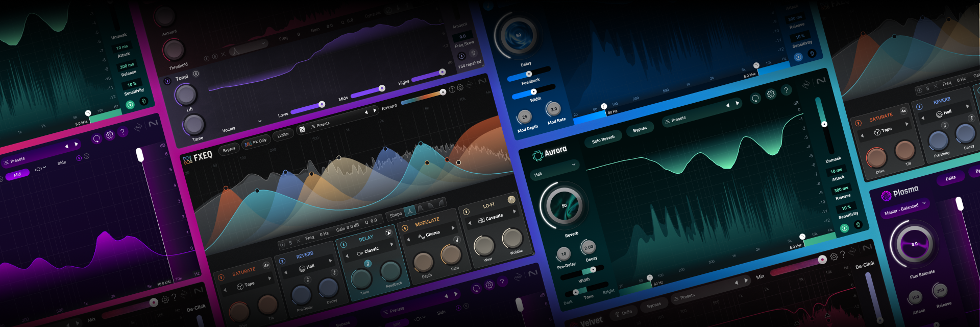Toggle FXEQ Lo-Fi module power

pos(466,212)
